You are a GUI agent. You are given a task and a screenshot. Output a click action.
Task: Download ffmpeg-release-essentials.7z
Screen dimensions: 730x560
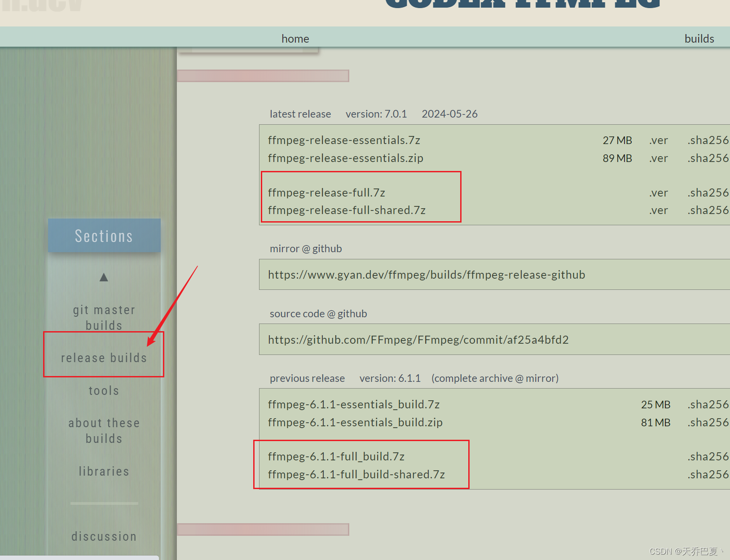click(344, 140)
